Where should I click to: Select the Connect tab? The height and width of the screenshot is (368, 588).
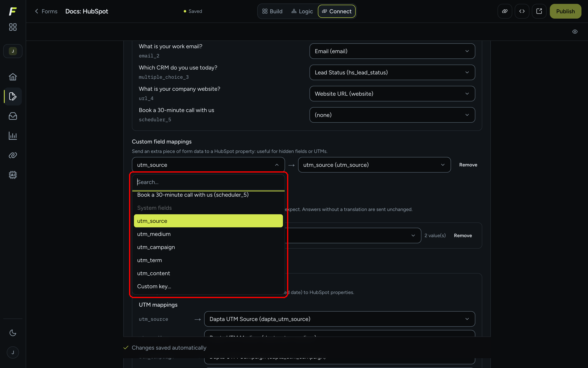tap(337, 11)
